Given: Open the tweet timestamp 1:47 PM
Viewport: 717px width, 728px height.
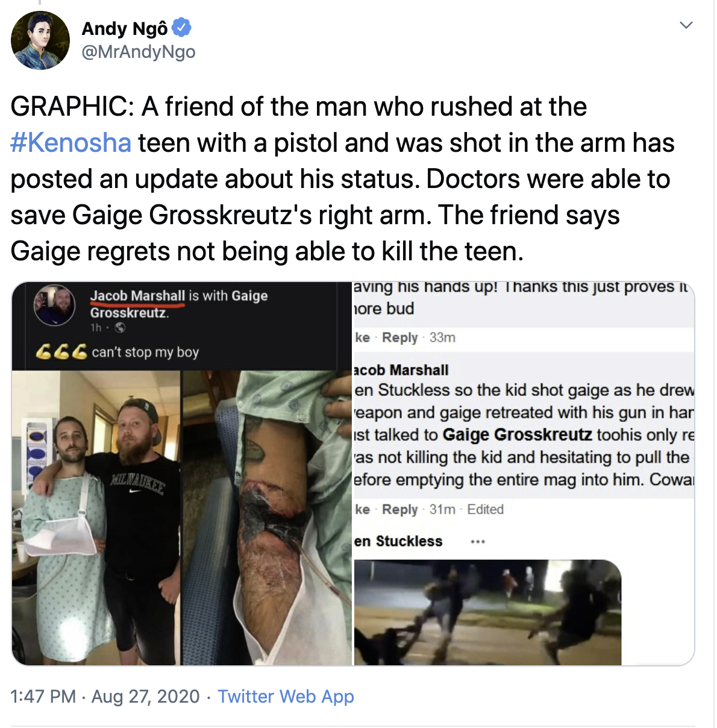Looking at the screenshot, I should (x=43, y=696).
